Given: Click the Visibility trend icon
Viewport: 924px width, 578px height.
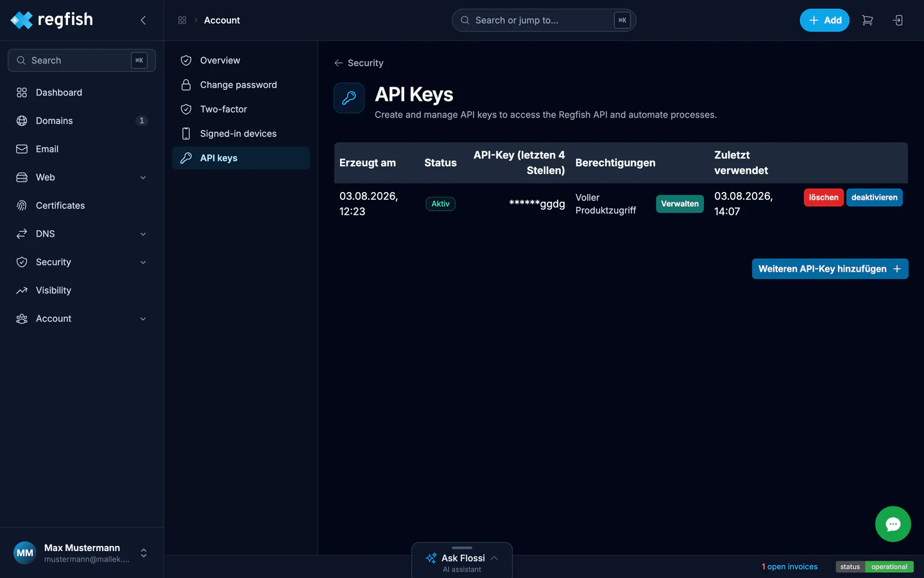Looking at the screenshot, I should click(22, 290).
